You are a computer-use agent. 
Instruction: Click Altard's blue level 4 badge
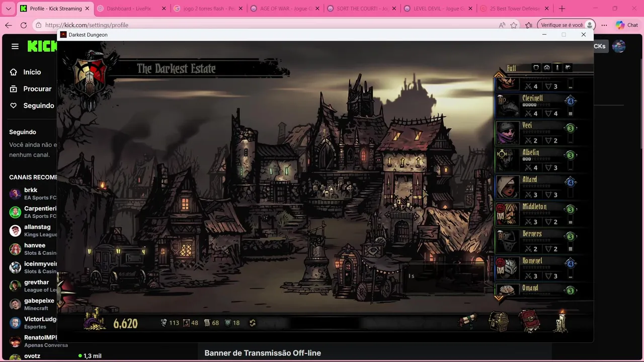570,183
